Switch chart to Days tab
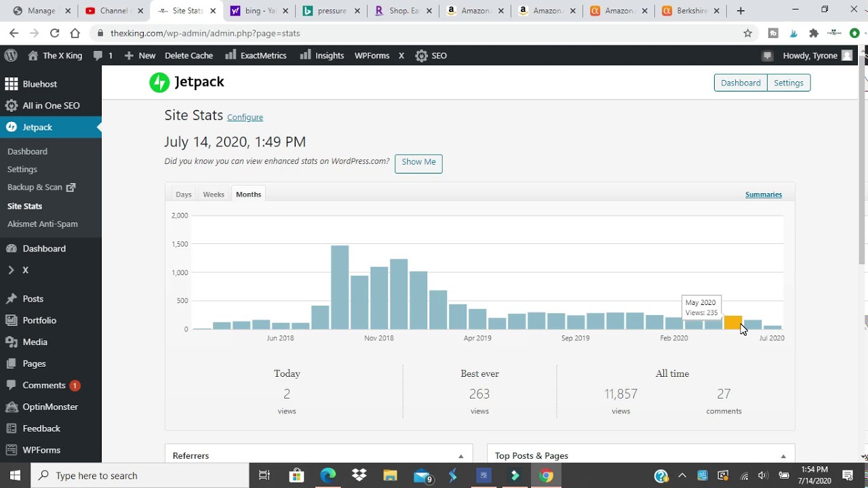The image size is (868, 488). pyautogui.click(x=184, y=195)
